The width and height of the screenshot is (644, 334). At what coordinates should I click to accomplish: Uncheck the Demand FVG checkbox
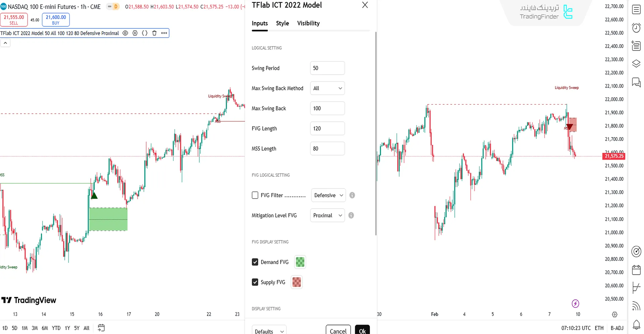pos(255,262)
